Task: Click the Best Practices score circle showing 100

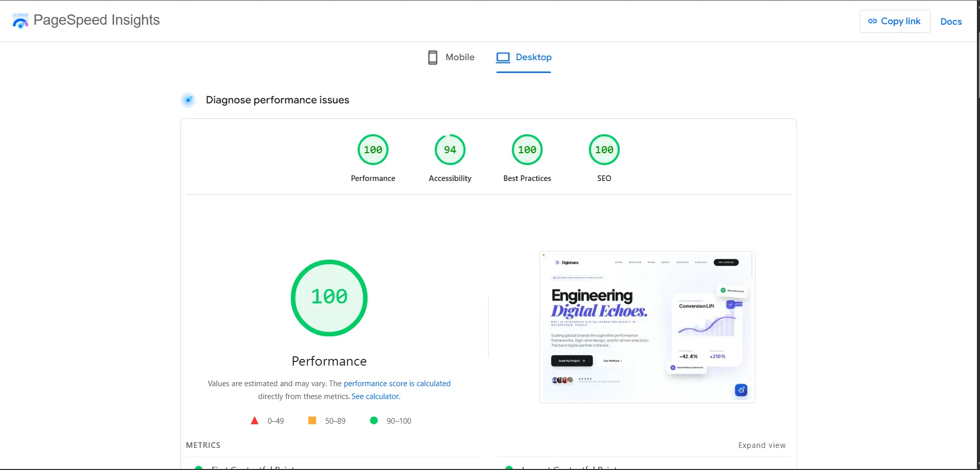Action: (527, 150)
